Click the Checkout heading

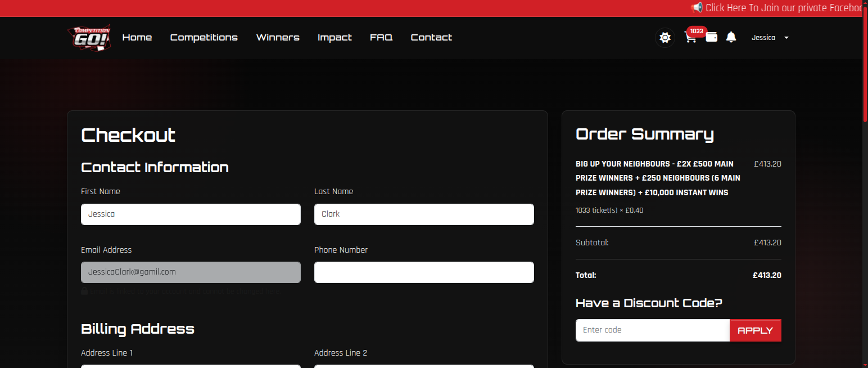[x=128, y=136]
